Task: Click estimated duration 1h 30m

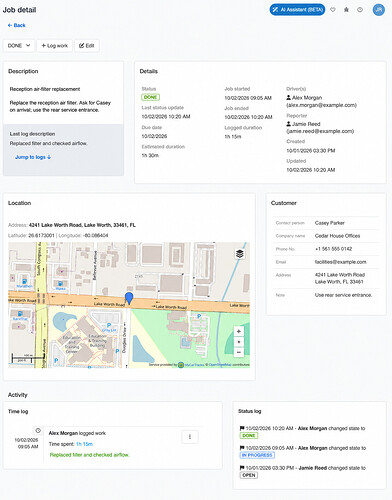Action: point(150,155)
